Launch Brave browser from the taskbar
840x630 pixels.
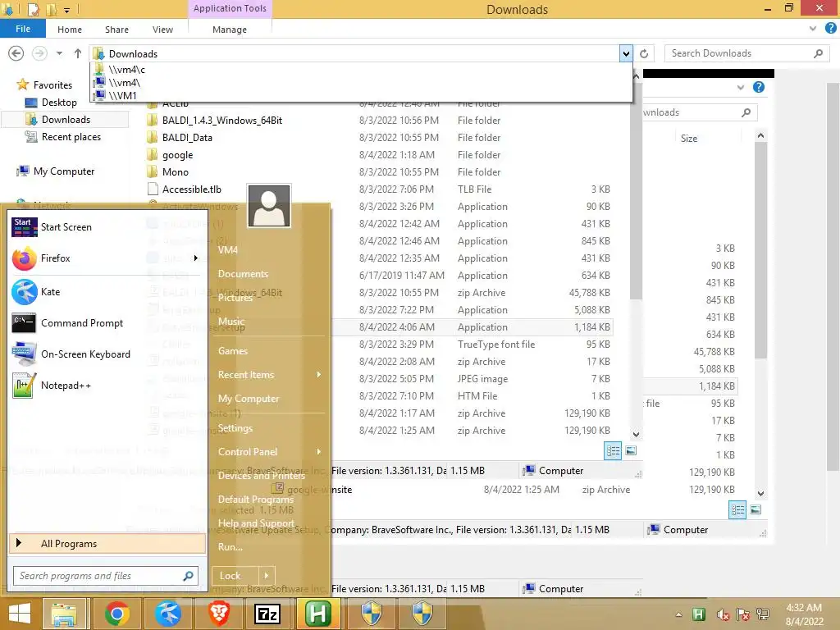coord(218,614)
